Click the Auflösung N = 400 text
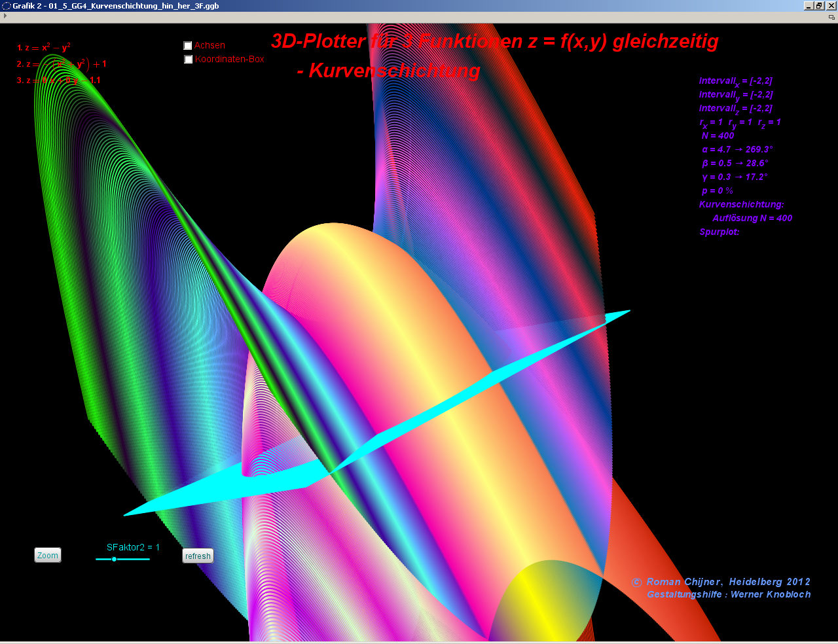The height and width of the screenshot is (644, 838). [752, 219]
